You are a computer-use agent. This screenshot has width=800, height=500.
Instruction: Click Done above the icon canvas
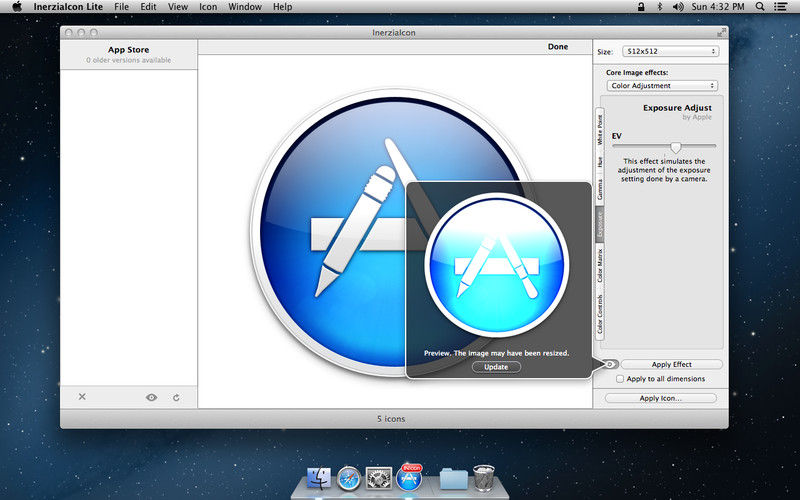coord(558,46)
